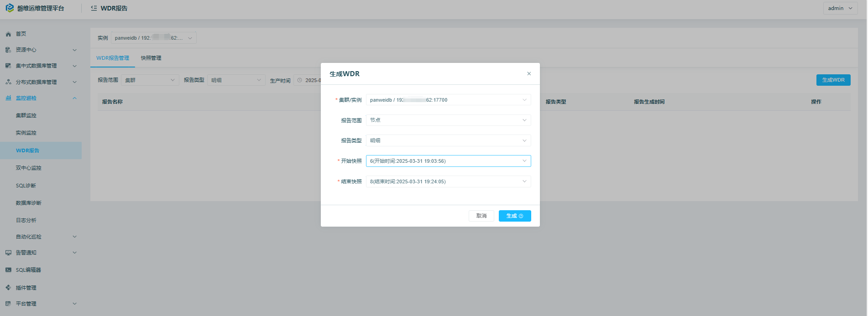The width and height of the screenshot is (868, 316).
Task: Click the 分布式数据库管理 sidebar icon
Action: (8, 82)
